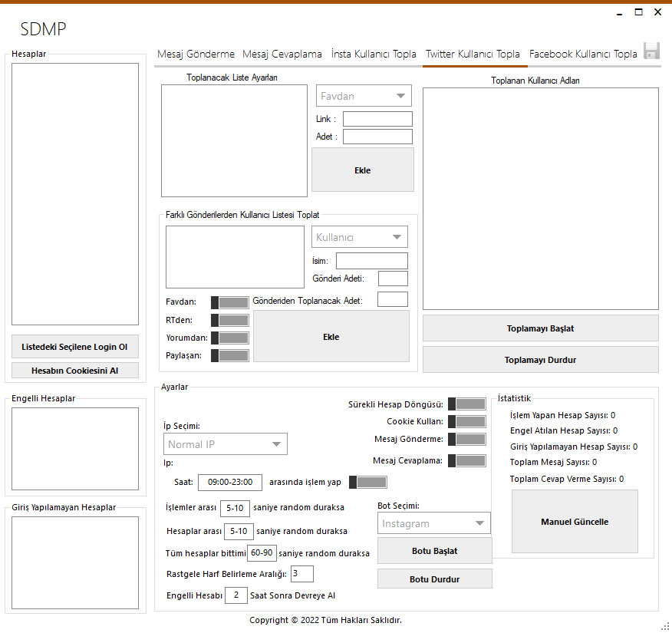The width and height of the screenshot is (672, 633).
Task: Click Ekle button beside the Adet field
Action: (x=363, y=170)
